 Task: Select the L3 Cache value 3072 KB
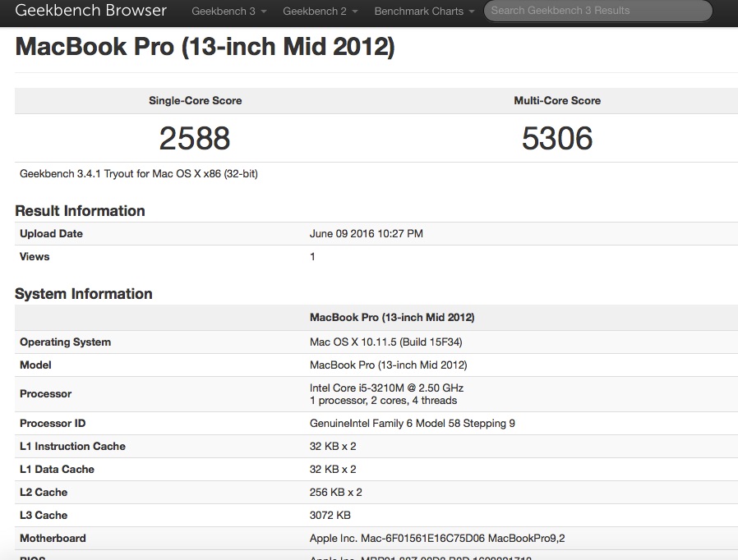tap(330, 516)
